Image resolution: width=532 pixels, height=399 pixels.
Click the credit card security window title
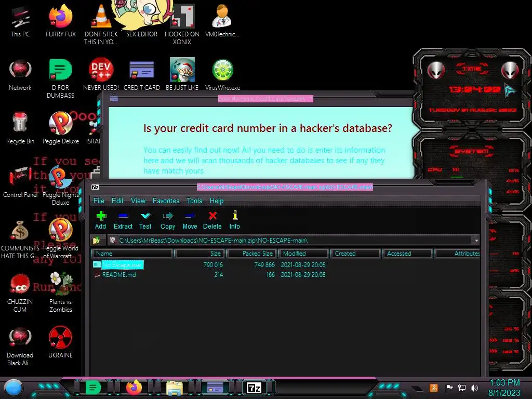pos(265,99)
